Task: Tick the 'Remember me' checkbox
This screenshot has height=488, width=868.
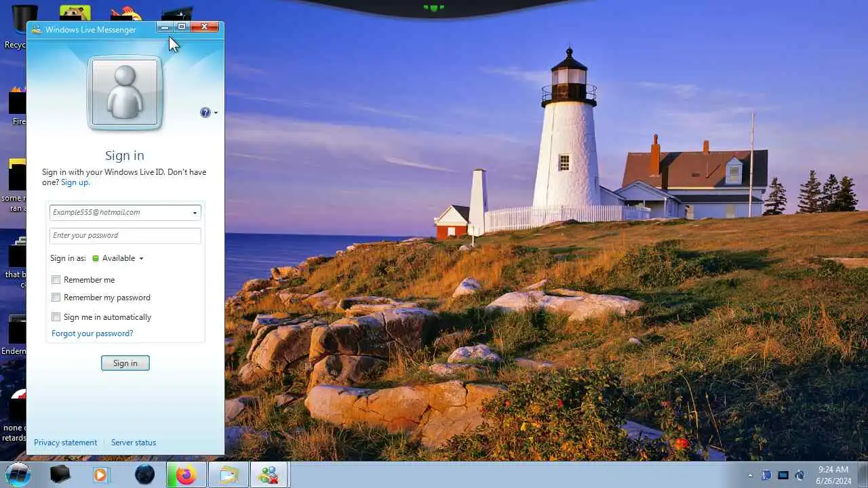Action: [x=56, y=279]
